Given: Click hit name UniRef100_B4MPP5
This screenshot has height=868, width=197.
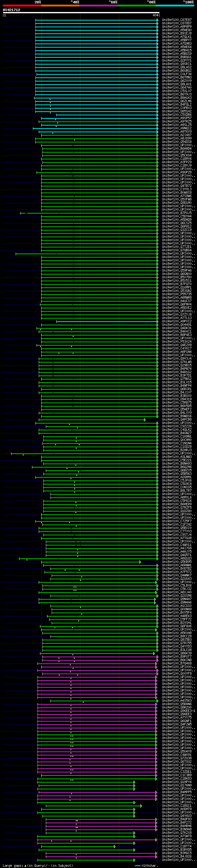Looking at the screenshot, I should click(177, 792).
